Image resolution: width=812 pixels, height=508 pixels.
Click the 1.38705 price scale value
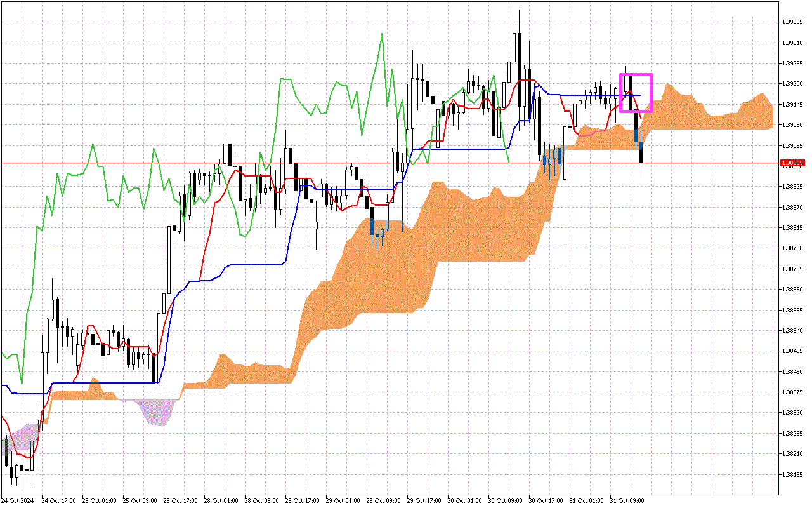(793, 269)
